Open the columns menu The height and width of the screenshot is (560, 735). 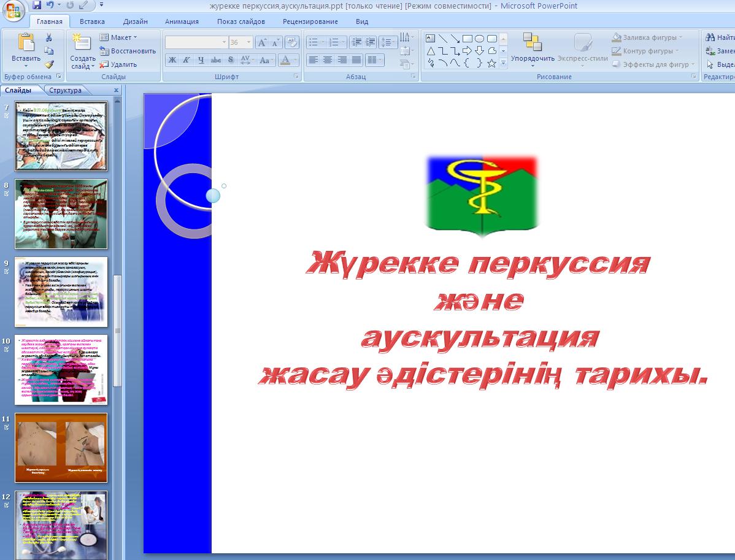click(374, 60)
